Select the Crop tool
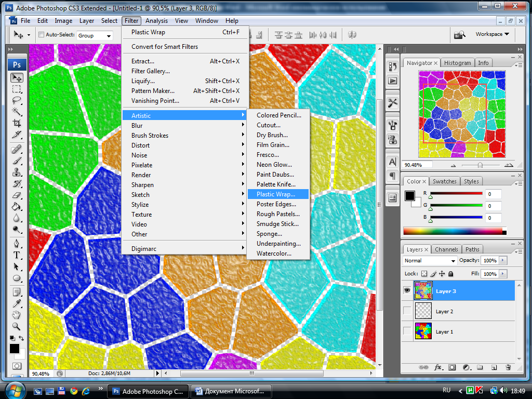 (17, 123)
